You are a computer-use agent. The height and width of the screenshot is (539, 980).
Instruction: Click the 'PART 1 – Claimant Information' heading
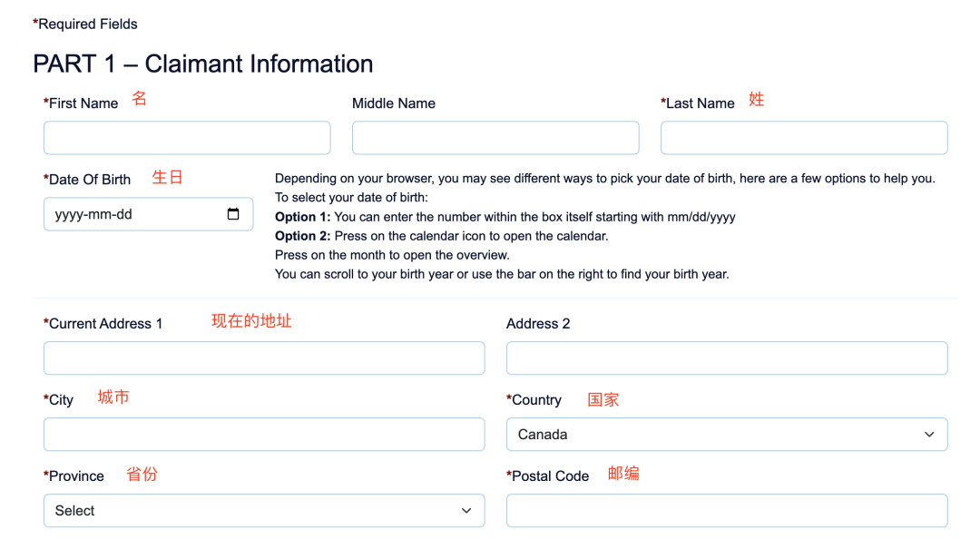(x=203, y=64)
